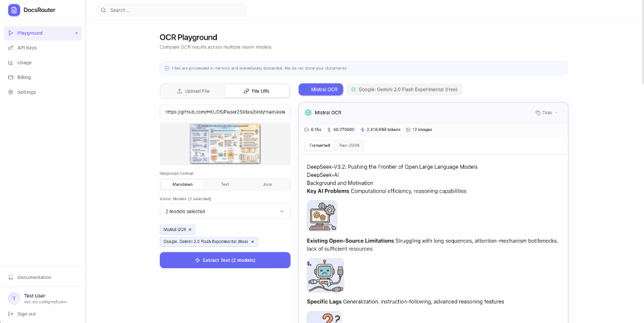Show the Google Gemini 2.0 Flash results tab
The height and width of the screenshot is (323, 644).
point(404,89)
